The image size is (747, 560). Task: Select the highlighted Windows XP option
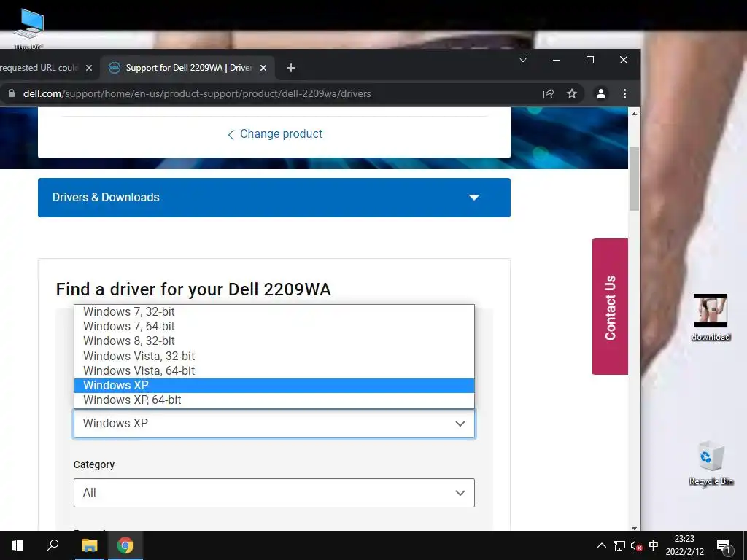pos(274,385)
